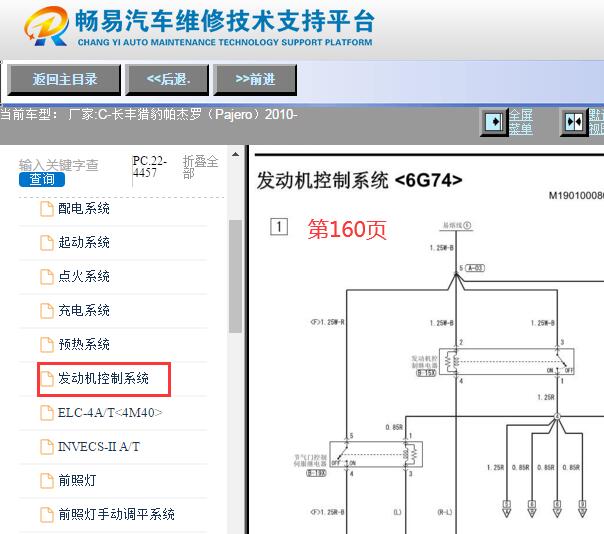Select 发动机控制系统 in the tree
Screen dimensions: 604x534
click(103, 378)
